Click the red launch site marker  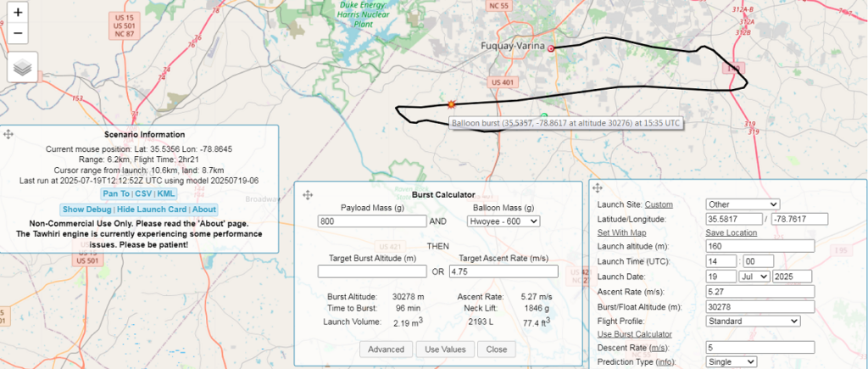[x=551, y=49]
